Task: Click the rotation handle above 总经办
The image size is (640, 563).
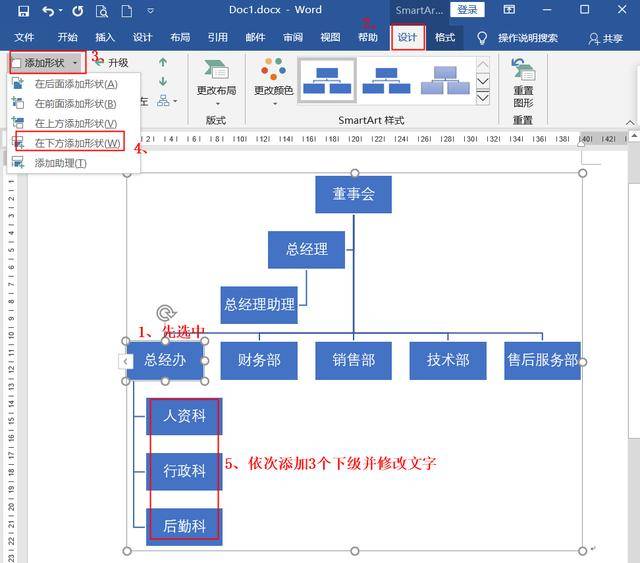Action: (165, 313)
